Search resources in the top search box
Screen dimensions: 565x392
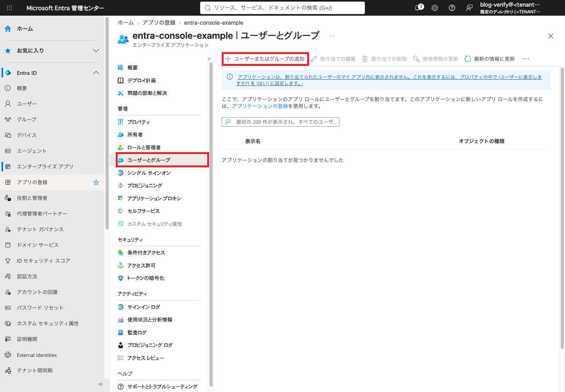tap(282, 8)
